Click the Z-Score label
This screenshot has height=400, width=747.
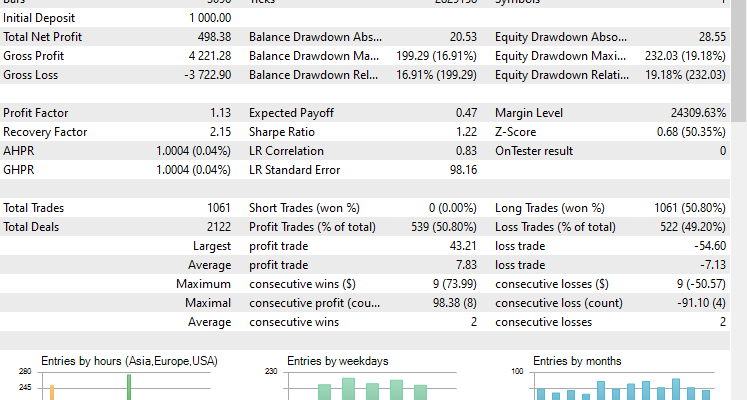(516, 132)
